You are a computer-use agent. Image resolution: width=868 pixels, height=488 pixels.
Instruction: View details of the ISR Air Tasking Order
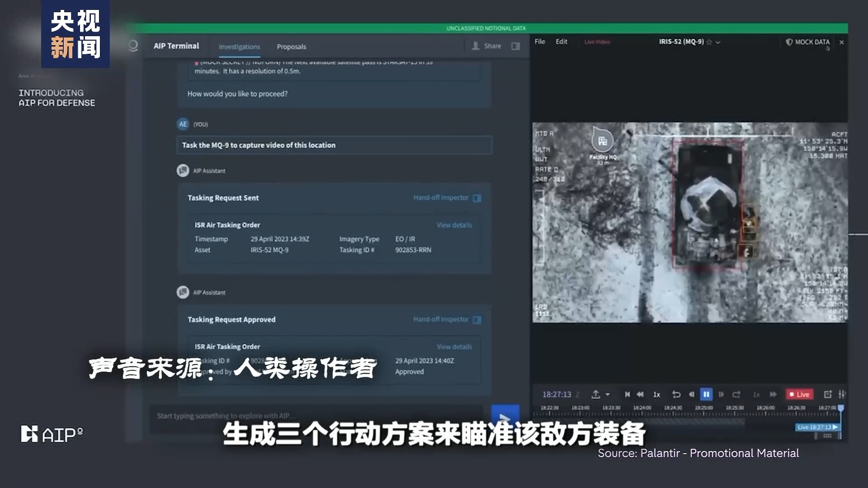point(454,225)
